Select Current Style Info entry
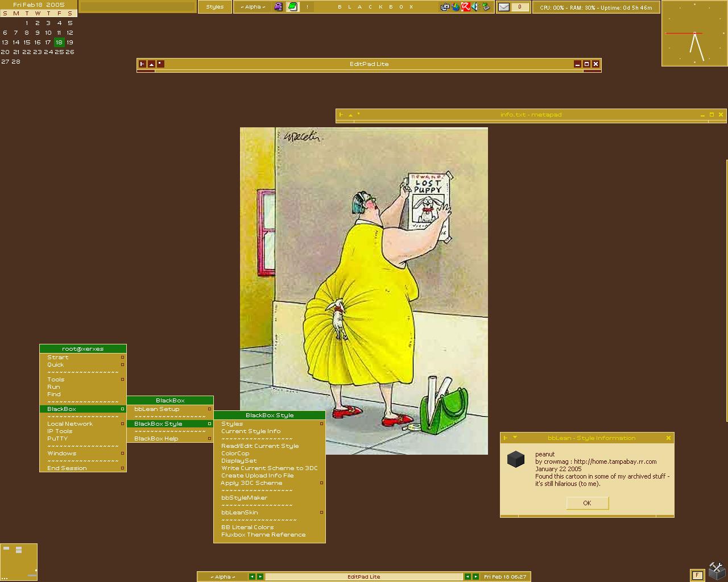Viewport: 728px width, 582px height. point(270,431)
